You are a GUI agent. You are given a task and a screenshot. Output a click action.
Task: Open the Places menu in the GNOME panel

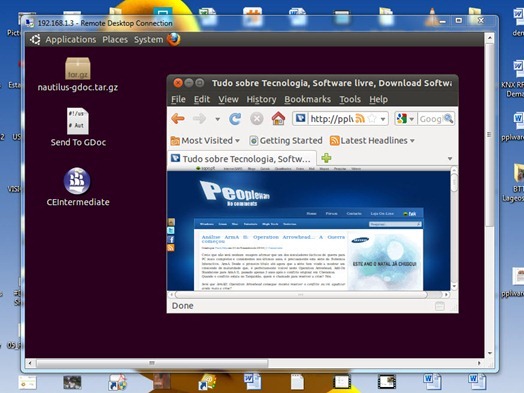(x=115, y=39)
